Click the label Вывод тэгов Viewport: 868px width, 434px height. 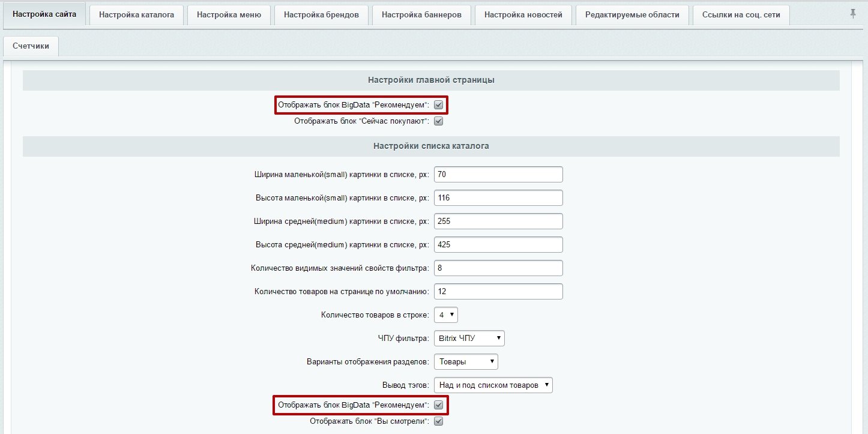(405, 385)
